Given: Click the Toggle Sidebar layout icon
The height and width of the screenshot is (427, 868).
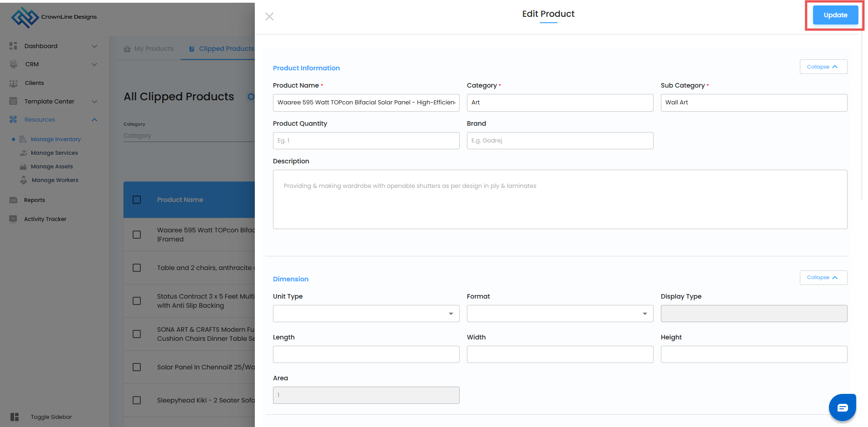Looking at the screenshot, I should coord(15,417).
